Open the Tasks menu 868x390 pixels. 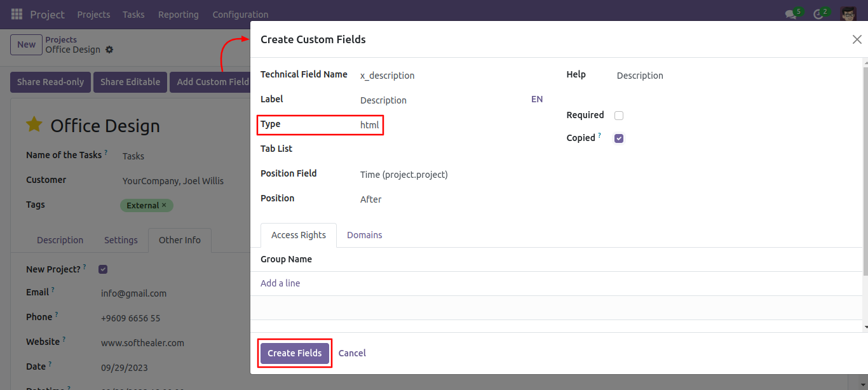tap(133, 14)
